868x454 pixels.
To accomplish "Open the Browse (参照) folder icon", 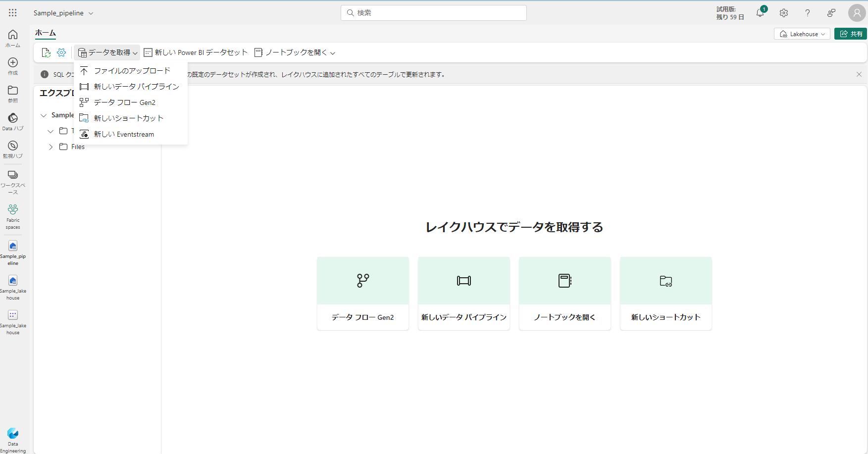I will coord(13,94).
